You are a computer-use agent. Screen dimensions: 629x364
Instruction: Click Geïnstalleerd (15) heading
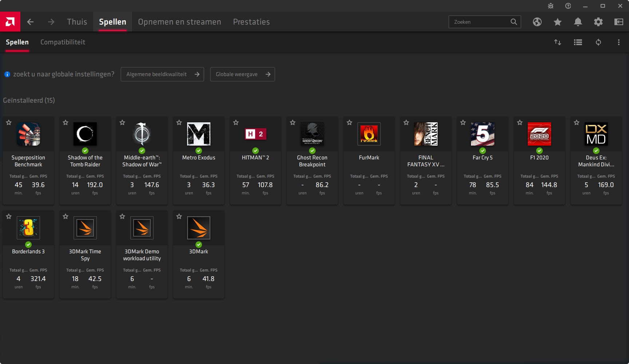(29, 100)
